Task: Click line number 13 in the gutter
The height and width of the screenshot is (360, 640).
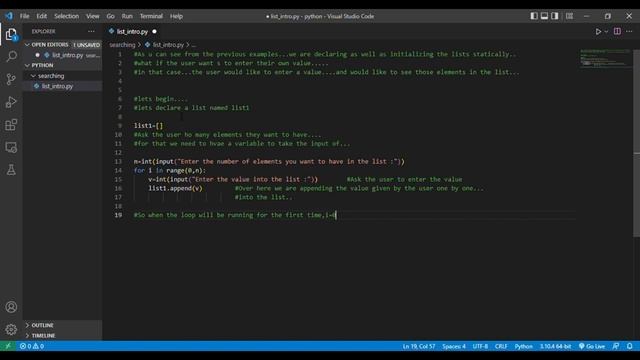Action: (x=118, y=162)
